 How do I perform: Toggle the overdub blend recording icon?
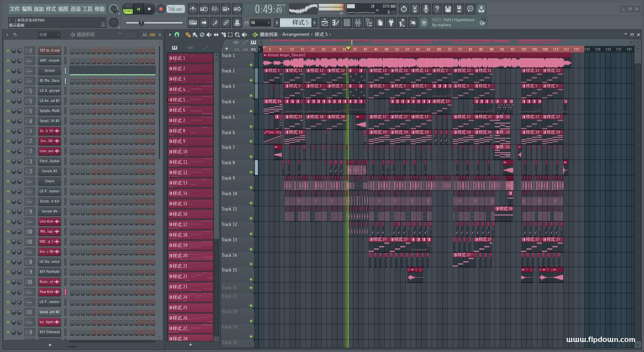click(226, 9)
